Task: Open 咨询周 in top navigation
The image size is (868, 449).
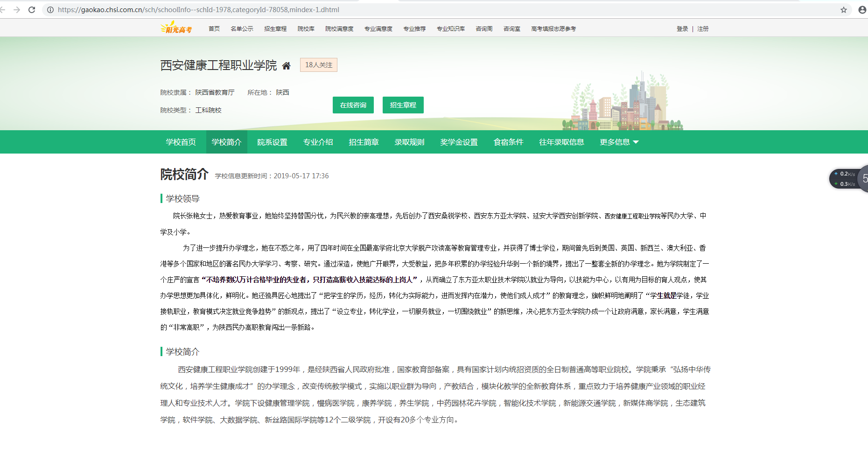Action: tap(484, 28)
